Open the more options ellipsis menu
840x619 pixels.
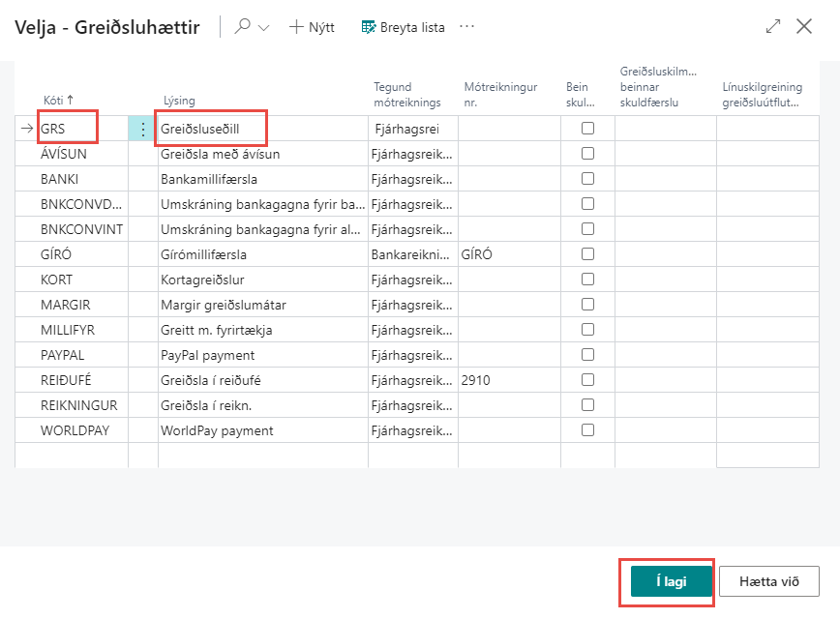click(467, 27)
